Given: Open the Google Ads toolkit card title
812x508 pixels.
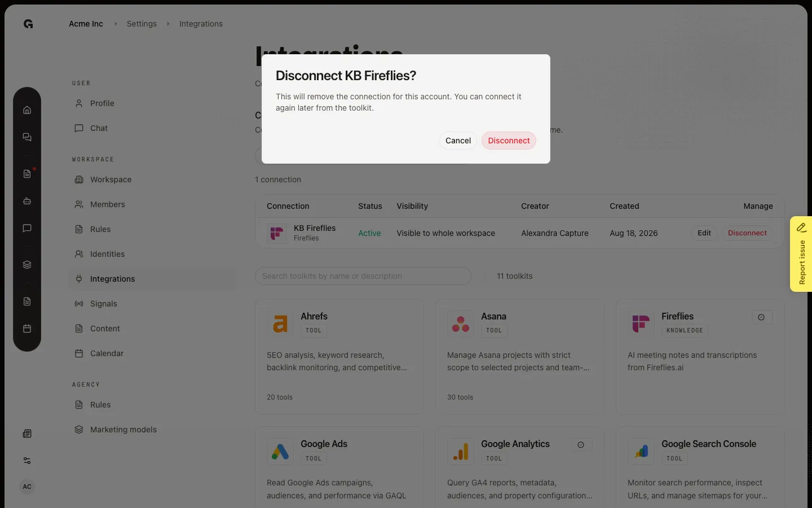Looking at the screenshot, I should click(324, 444).
